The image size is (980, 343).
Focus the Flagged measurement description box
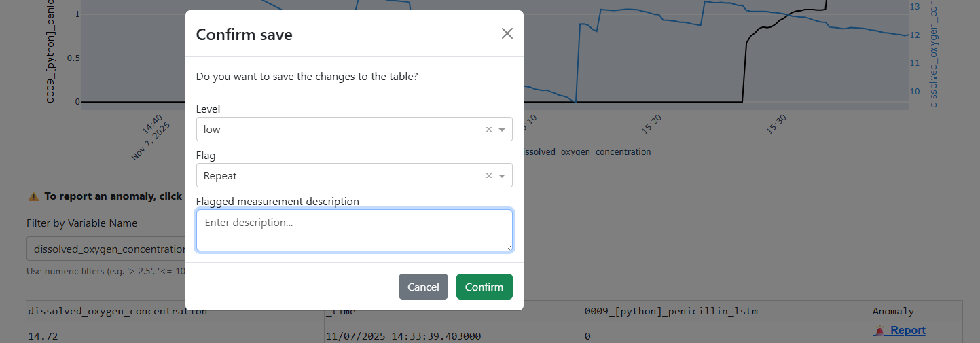click(x=354, y=230)
